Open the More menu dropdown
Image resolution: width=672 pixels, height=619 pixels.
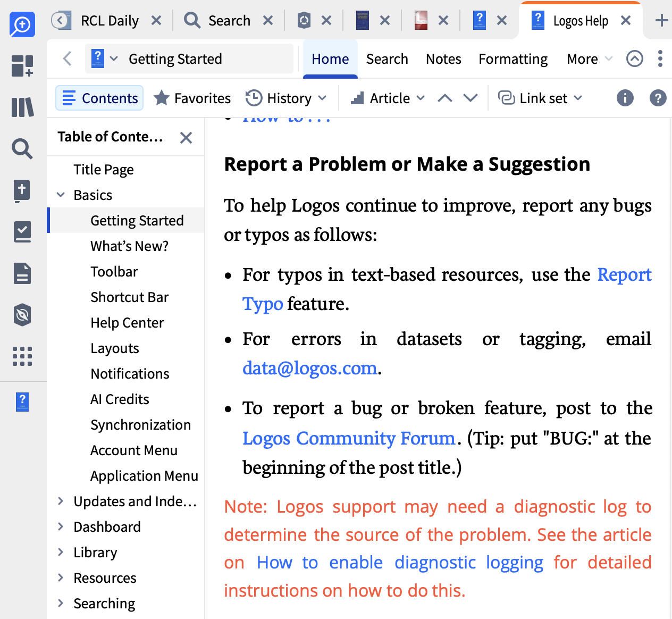(x=590, y=59)
